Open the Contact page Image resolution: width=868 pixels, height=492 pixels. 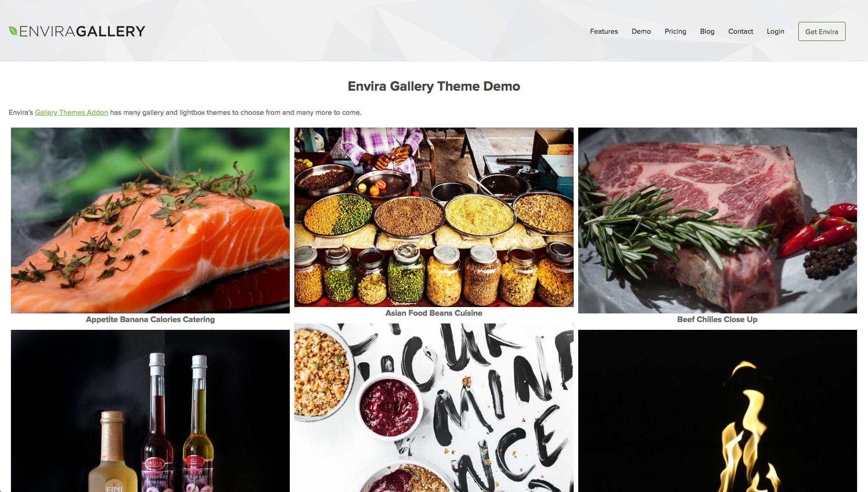[x=740, y=31]
